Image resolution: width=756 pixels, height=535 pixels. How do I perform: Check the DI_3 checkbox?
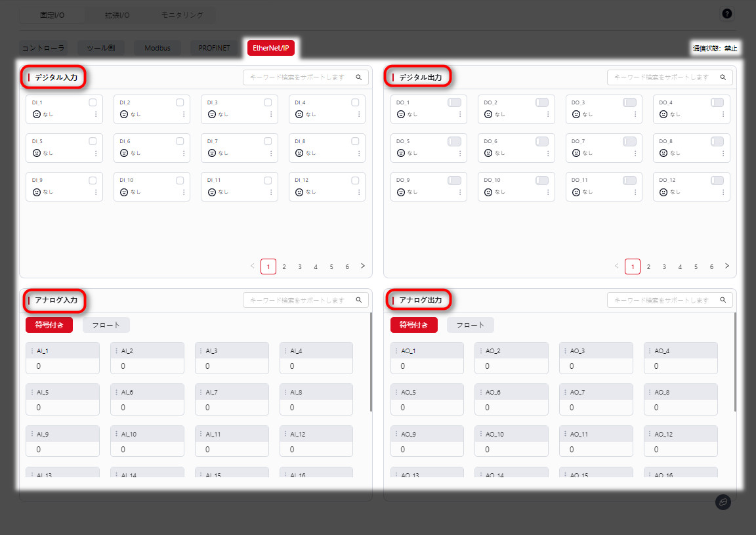[x=268, y=102]
